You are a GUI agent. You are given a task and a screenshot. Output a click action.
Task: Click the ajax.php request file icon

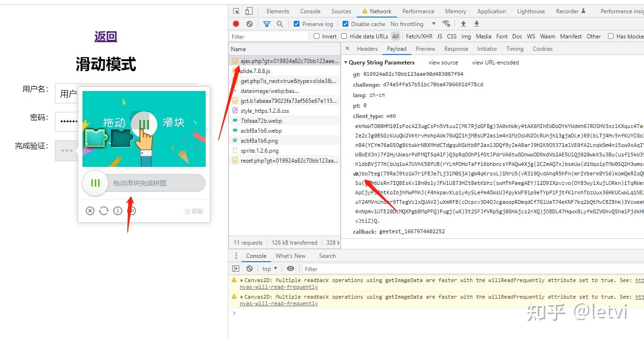[x=235, y=61]
